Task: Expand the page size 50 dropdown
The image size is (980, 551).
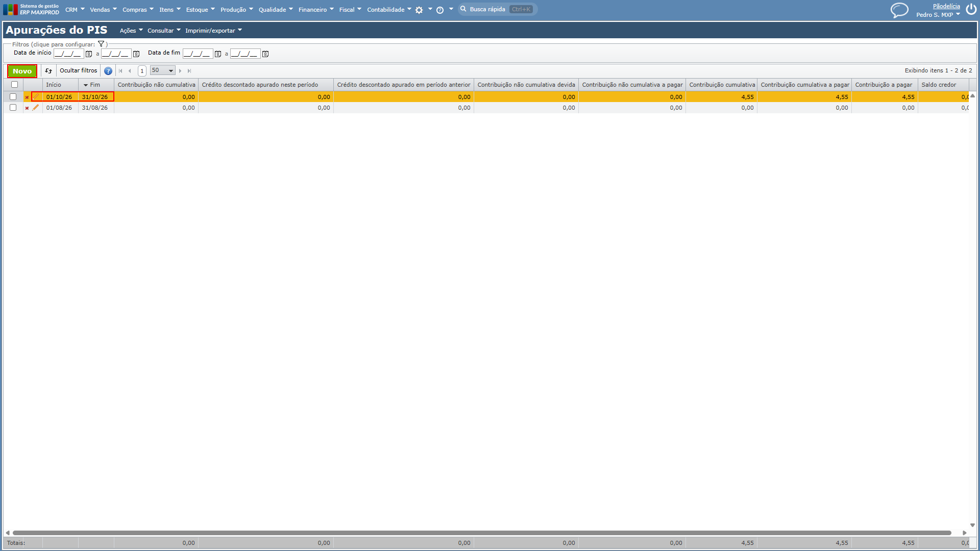Action: tap(163, 70)
